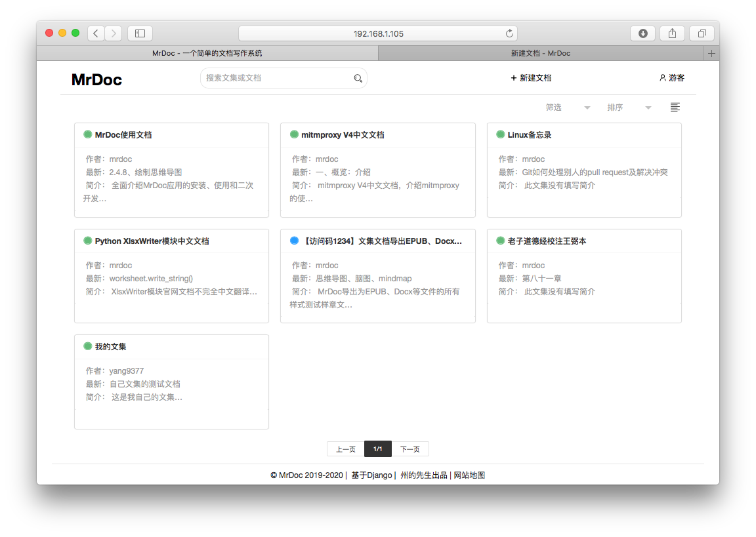Open the 州的先生出品 footer link

click(x=424, y=475)
